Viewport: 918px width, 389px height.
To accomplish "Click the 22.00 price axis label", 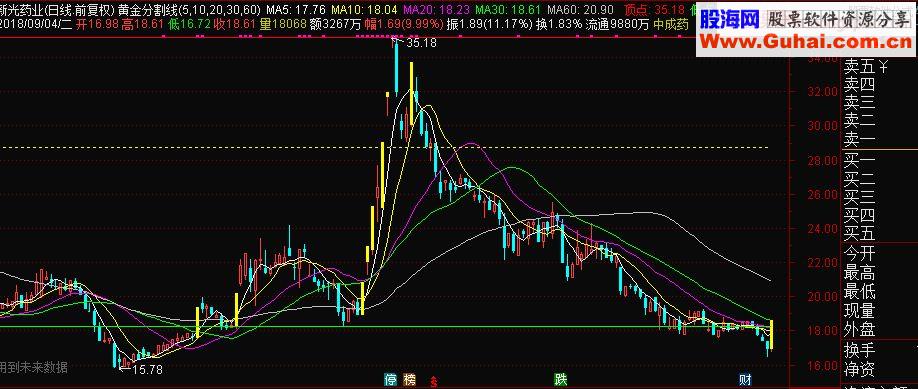I will (823, 262).
